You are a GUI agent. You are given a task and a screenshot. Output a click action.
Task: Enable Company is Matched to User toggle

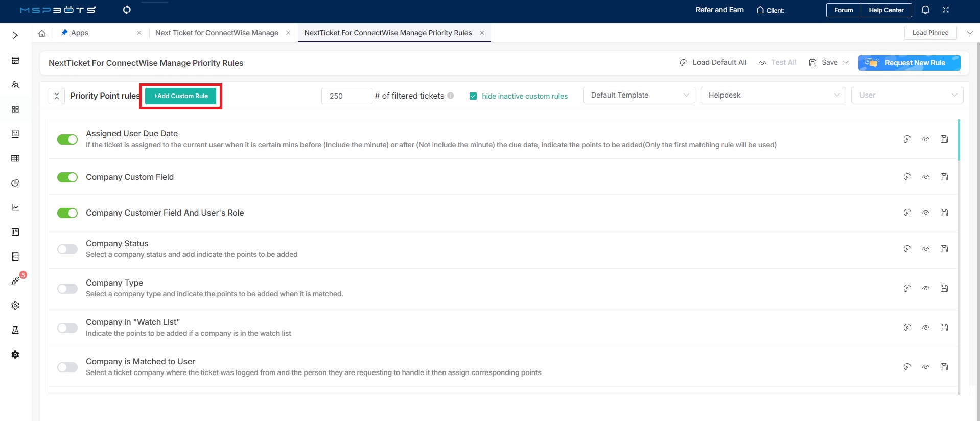(67, 367)
